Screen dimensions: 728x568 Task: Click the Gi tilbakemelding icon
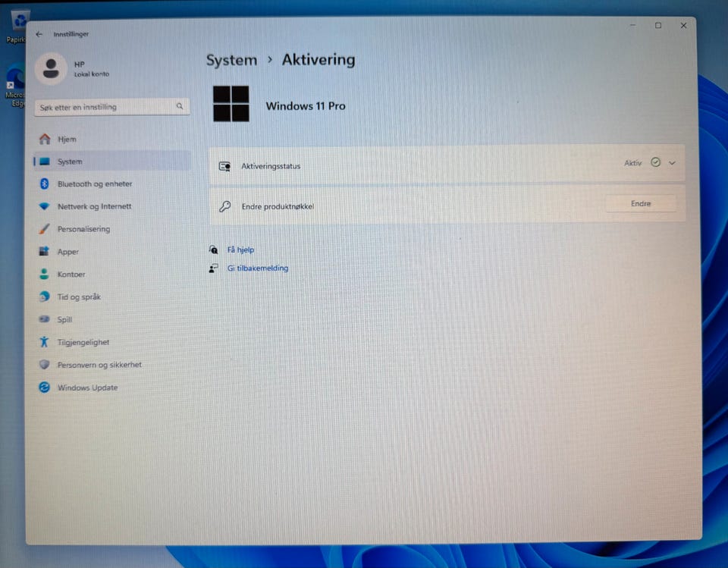tap(213, 268)
